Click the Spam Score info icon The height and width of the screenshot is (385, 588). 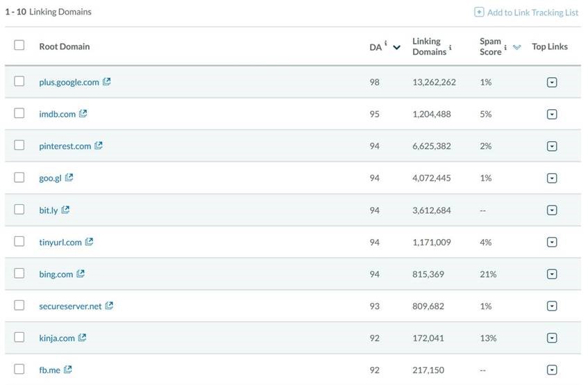[x=505, y=47]
